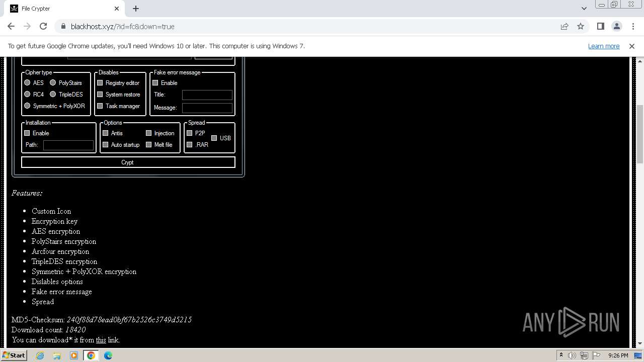Viewport: 644px width, 362px height.
Task: Select the AES cipher type
Action: tap(27, 82)
